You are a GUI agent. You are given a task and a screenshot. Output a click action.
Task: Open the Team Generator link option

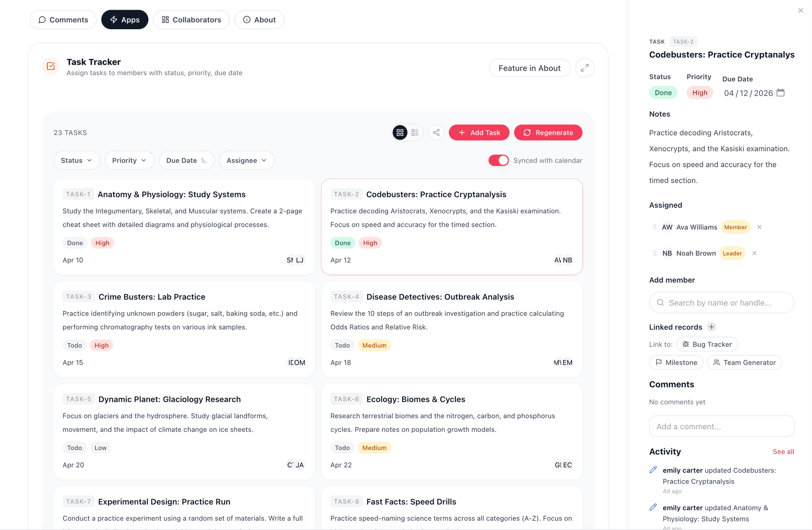(x=744, y=362)
